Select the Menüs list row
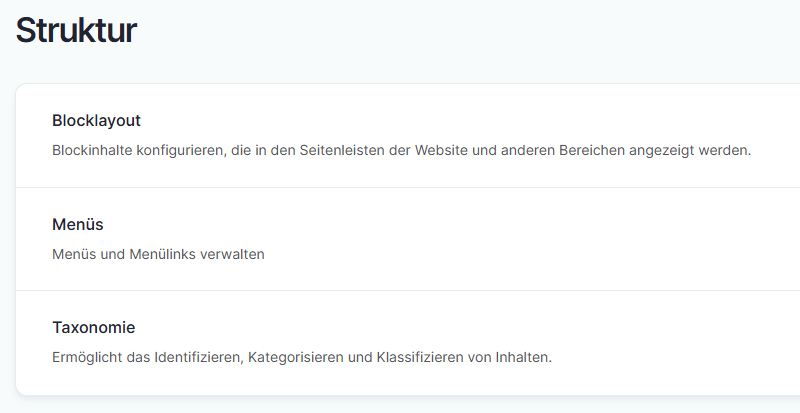 coord(600,239)
